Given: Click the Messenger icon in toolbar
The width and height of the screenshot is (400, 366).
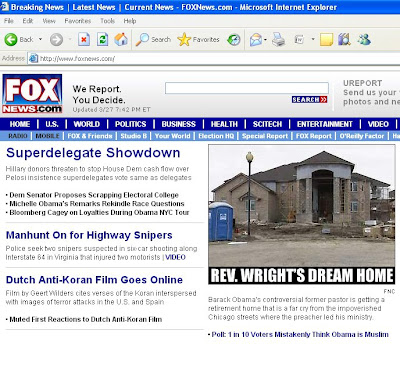Looking at the screenshot, I should click(364, 40).
